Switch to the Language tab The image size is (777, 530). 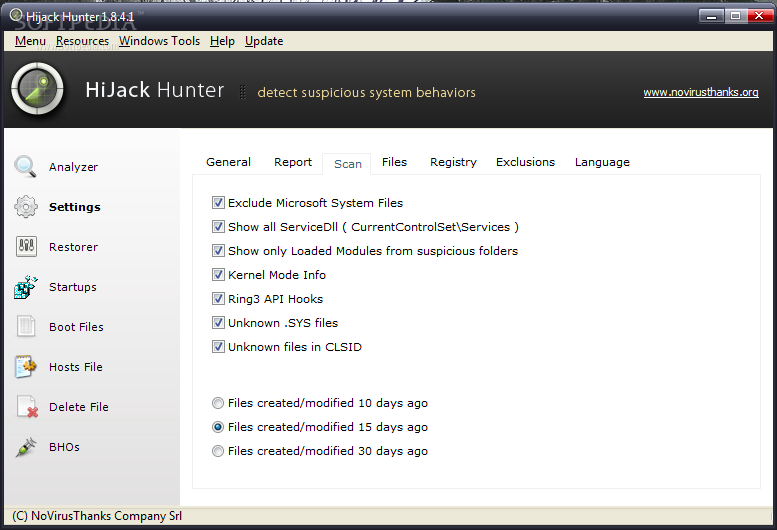tap(602, 162)
